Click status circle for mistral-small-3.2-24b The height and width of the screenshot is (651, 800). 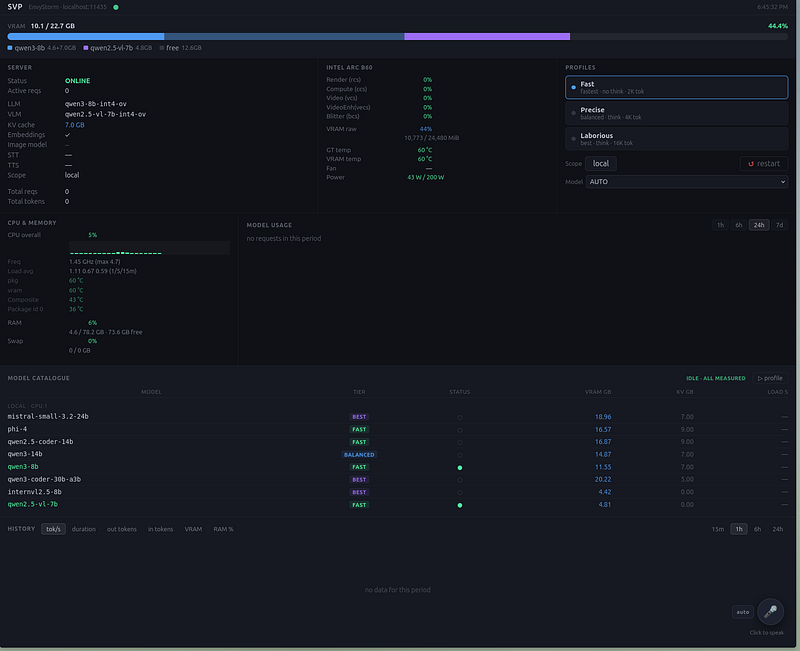click(x=460, y=417)
